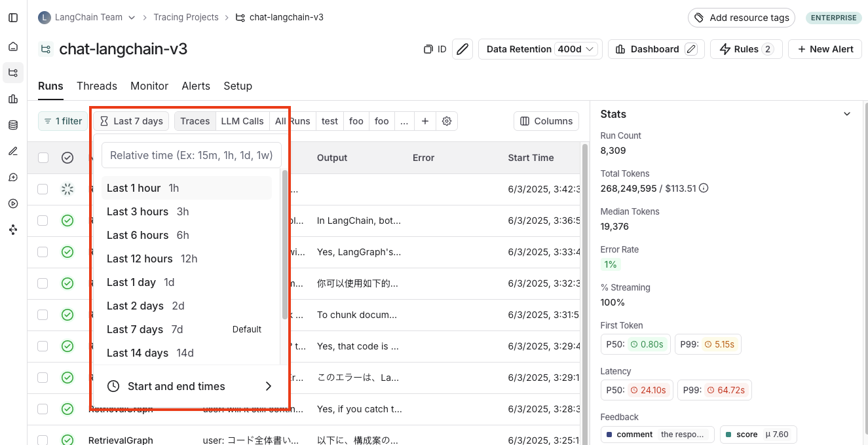Click the L team avatar

(x=45, y=18)
